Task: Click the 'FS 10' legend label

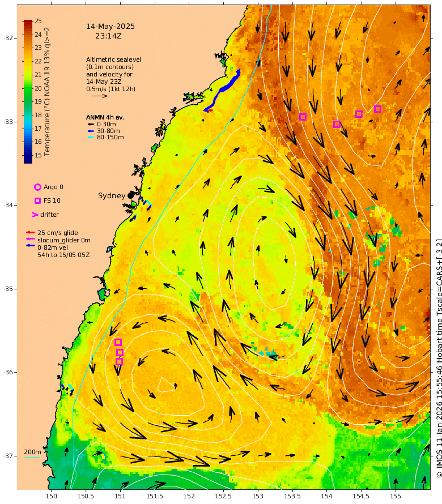Action: [52, 200]
